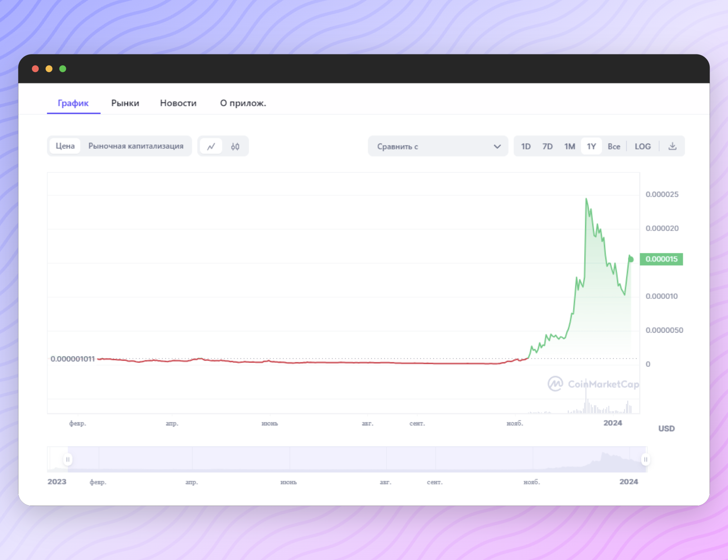This screenshot has height=560, width=728.
Task: Select the Цена toggle
Action: click(65, 146)
